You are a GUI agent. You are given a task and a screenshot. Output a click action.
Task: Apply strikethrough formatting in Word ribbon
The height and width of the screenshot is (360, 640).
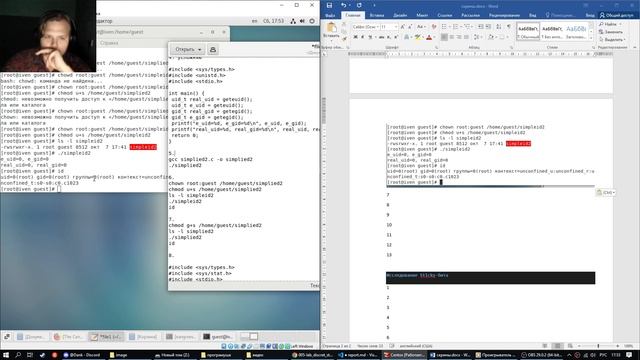pos(382,37)
